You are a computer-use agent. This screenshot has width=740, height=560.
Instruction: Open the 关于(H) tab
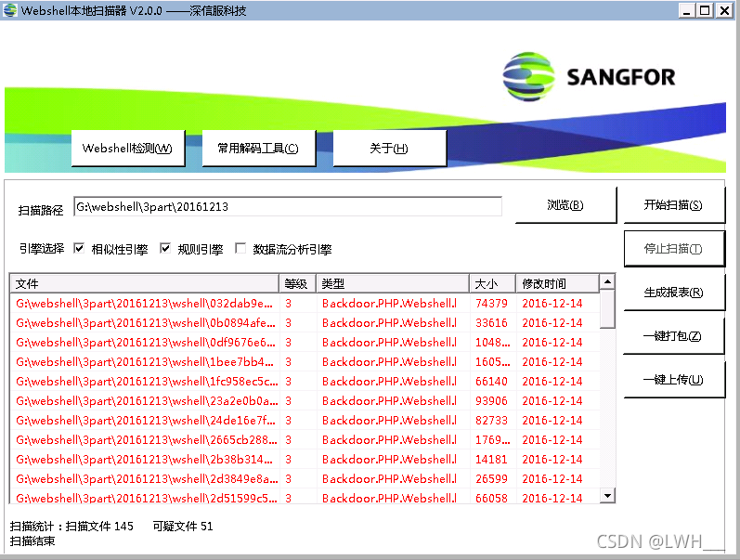tap(389, 149)
